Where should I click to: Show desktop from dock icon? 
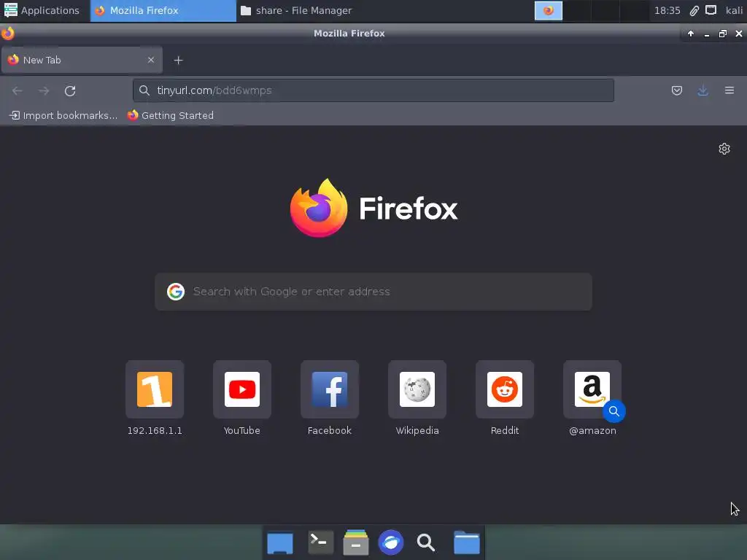tap(280, 542)
